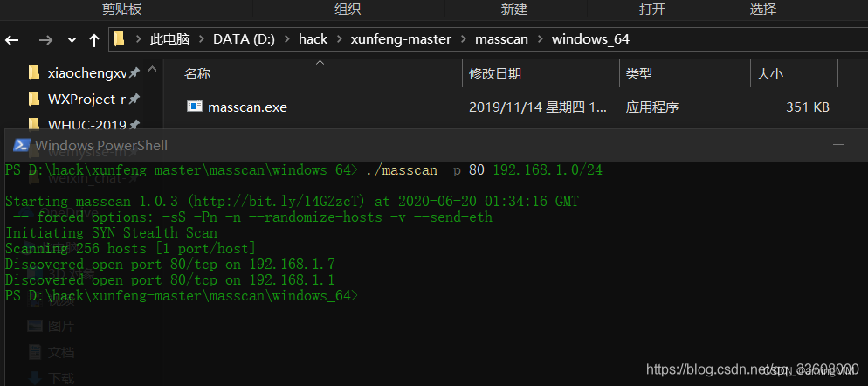
Task: Expand chevron after hack breadcrumb
Action: 339,39
